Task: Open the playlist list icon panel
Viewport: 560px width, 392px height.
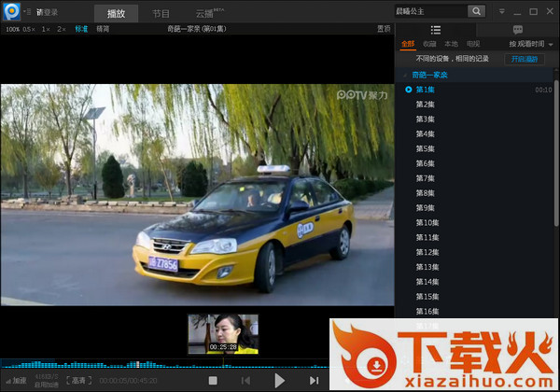Action: (435, 30)
